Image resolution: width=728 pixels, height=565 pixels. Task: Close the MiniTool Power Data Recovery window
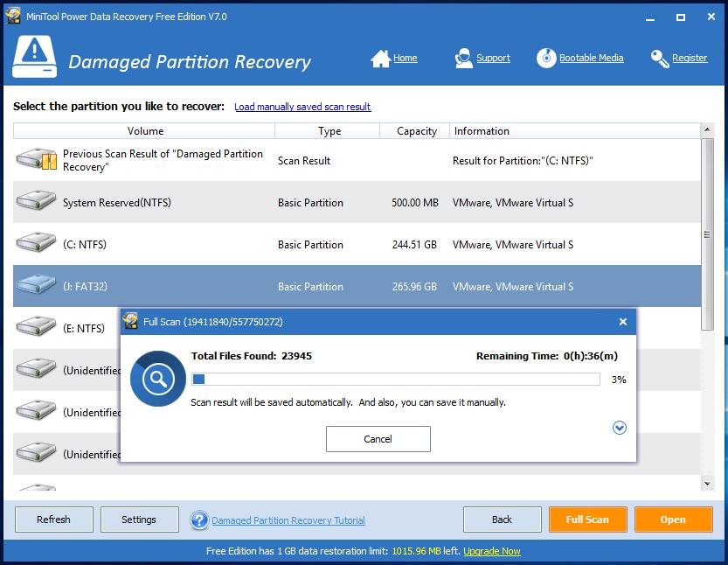tap(711, 17)
